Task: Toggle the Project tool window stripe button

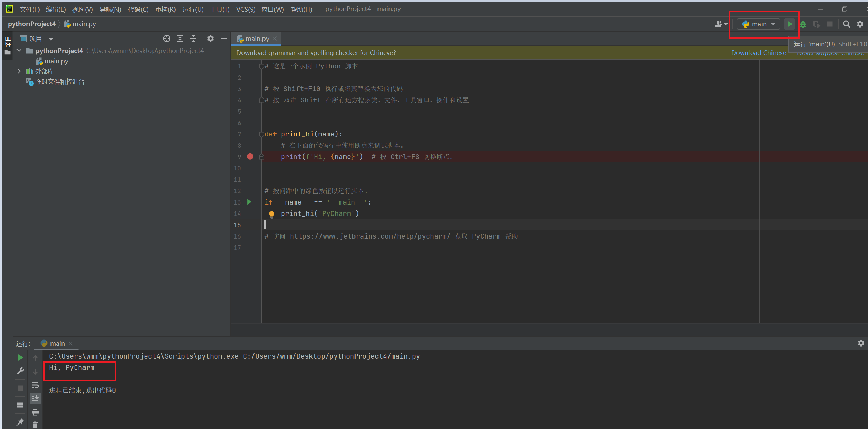Action: pyautogui.click(x=8, y=46)
